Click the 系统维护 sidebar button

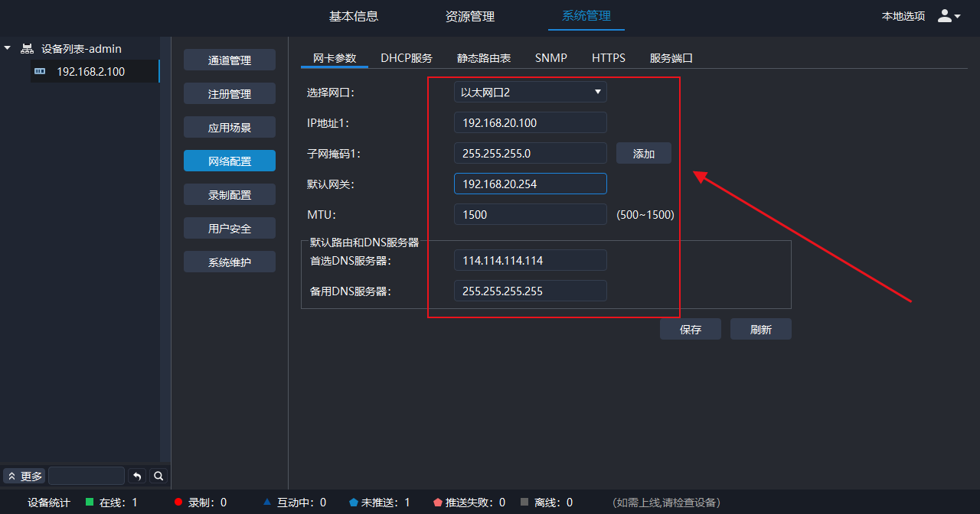pyautogui.click(x=230, y=262)
